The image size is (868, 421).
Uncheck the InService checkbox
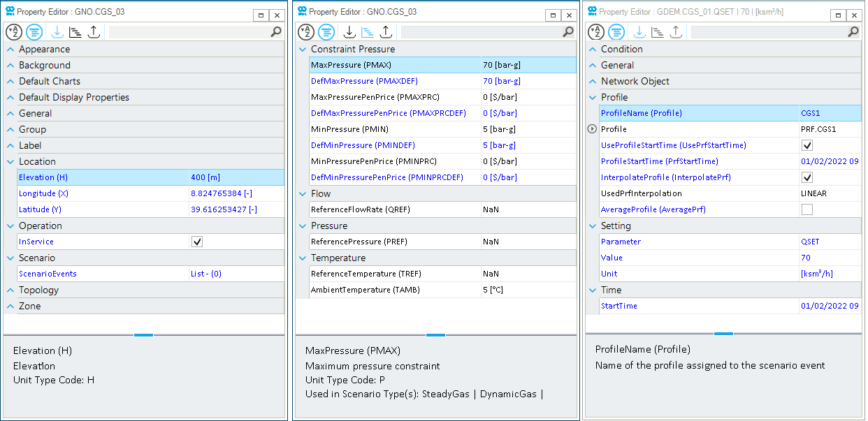click(x=197, y=242)
